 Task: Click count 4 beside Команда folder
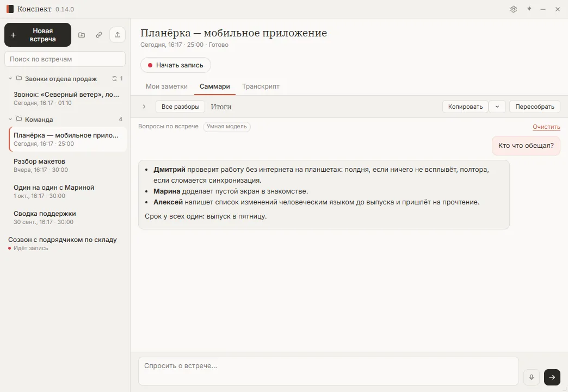click(x=121, y=119)
